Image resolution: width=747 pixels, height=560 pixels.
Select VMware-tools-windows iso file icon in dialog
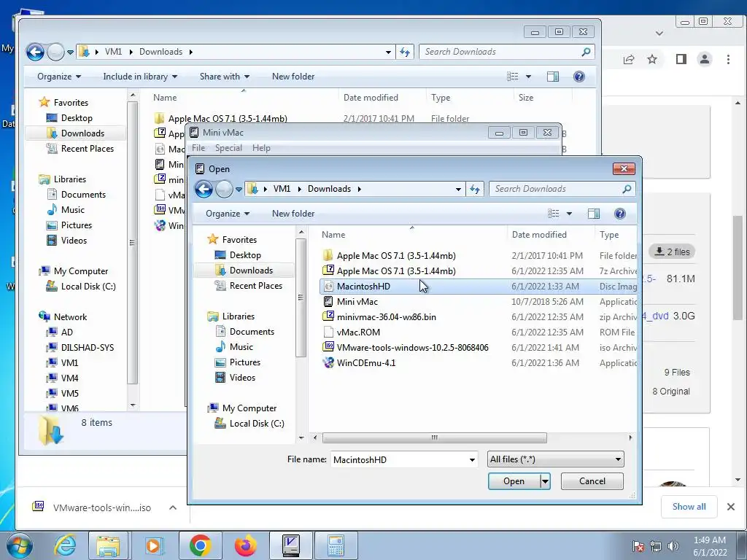click(328, 347)
